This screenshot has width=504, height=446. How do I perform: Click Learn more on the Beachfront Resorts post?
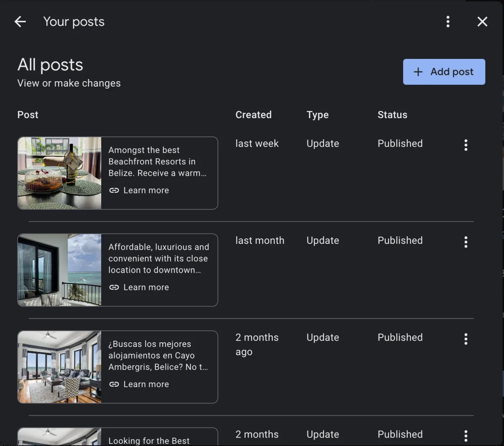point(146,190)
